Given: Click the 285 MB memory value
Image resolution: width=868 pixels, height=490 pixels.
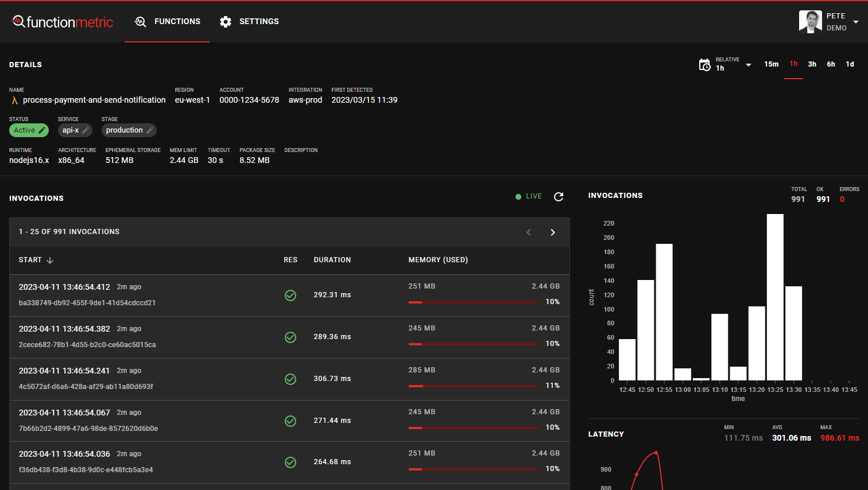Looking at the screenshot, I should click(x=422, y=370).
